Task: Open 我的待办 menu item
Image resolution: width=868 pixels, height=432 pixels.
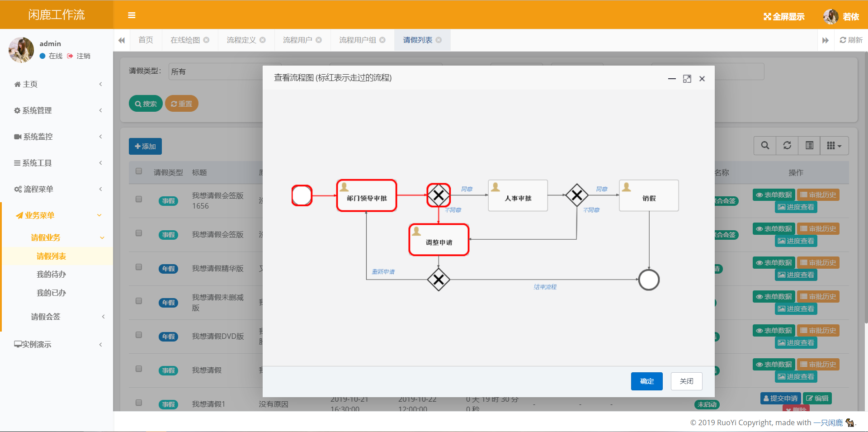Action: pyautogui.click(x=51, y=274)
